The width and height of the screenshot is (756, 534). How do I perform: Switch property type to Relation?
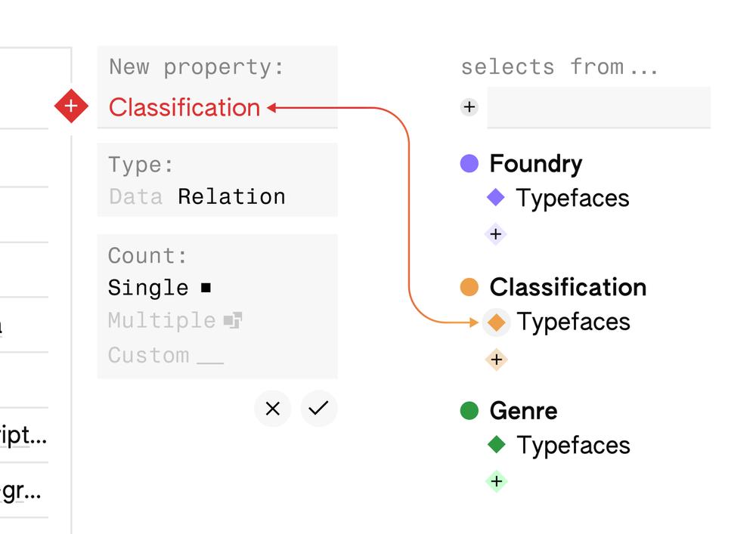click(231, 197)
